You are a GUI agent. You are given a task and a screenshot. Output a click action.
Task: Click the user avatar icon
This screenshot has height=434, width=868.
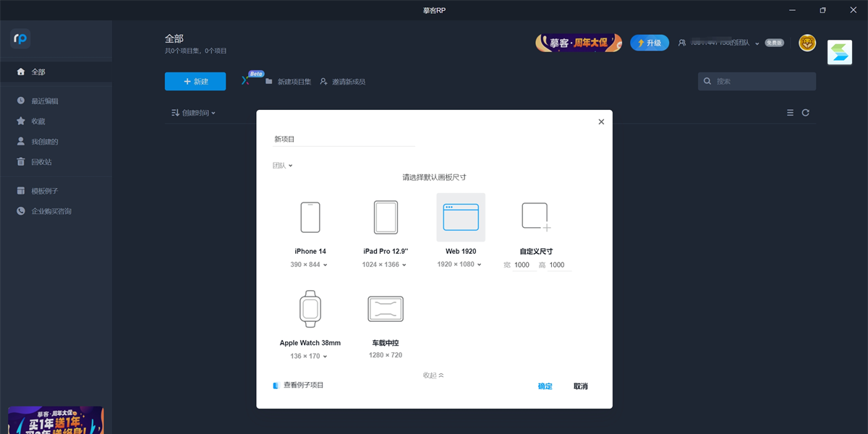point(807,43)
